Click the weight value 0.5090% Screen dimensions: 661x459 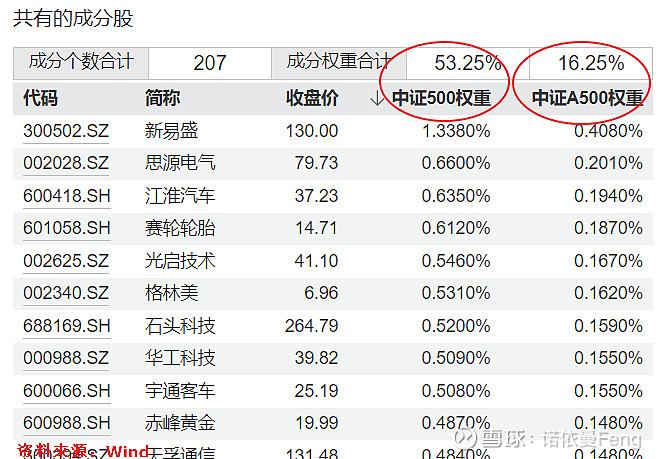click(456, 358)
